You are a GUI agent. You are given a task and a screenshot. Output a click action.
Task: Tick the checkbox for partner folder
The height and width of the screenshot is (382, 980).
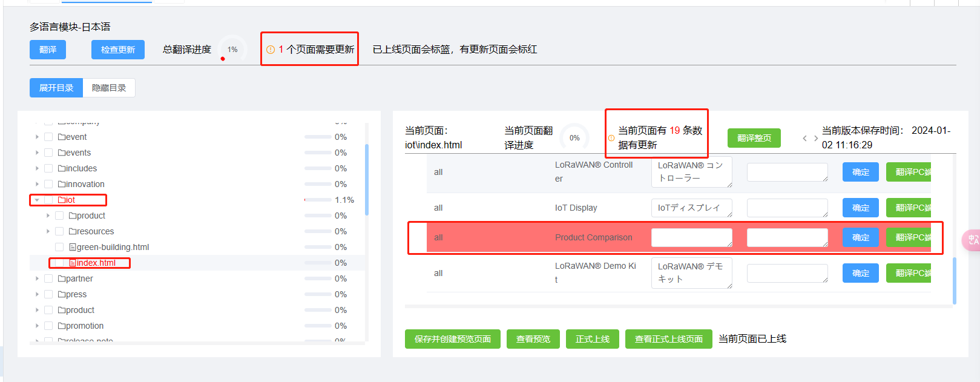pyautogui.click(x=48, y=278)
